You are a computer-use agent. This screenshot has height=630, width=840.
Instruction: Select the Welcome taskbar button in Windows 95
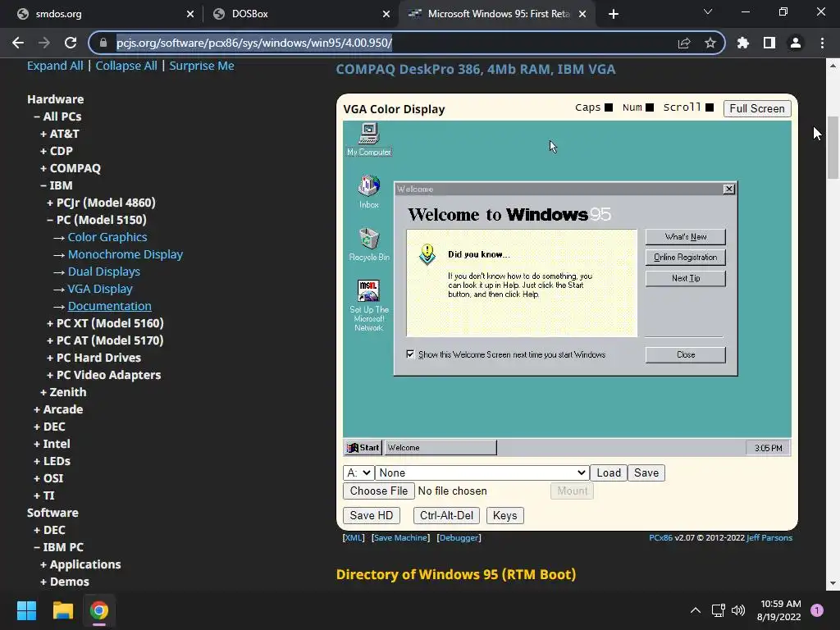[441, 447]
